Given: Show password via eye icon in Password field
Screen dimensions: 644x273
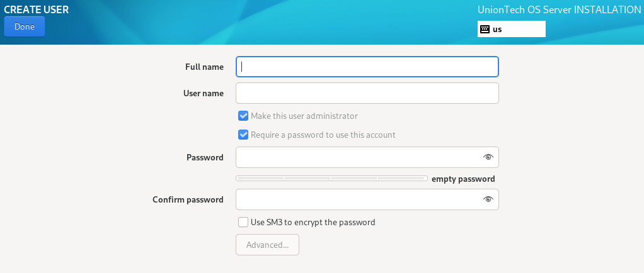Looking at the screenshot, I should pyautogui.click(x=488, y=157).
